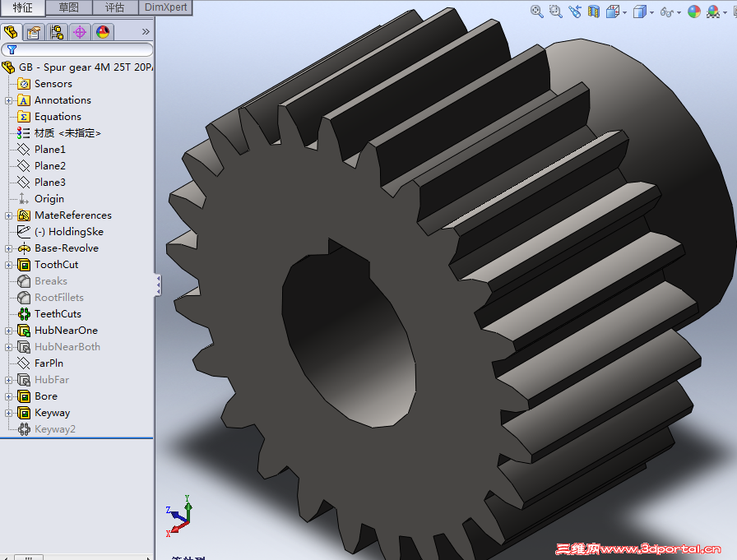Select the Equations item
This screenshot has width=737, height=560.
coord(49,117)
